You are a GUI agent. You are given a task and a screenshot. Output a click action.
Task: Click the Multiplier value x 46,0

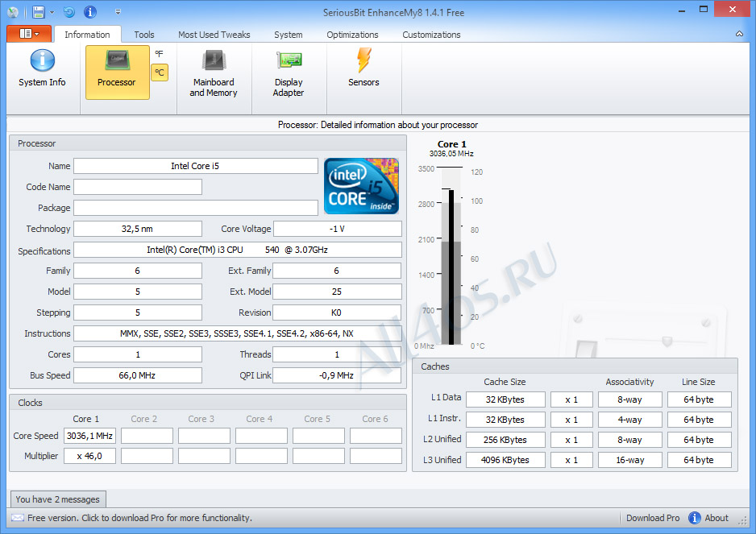[89, 456]
